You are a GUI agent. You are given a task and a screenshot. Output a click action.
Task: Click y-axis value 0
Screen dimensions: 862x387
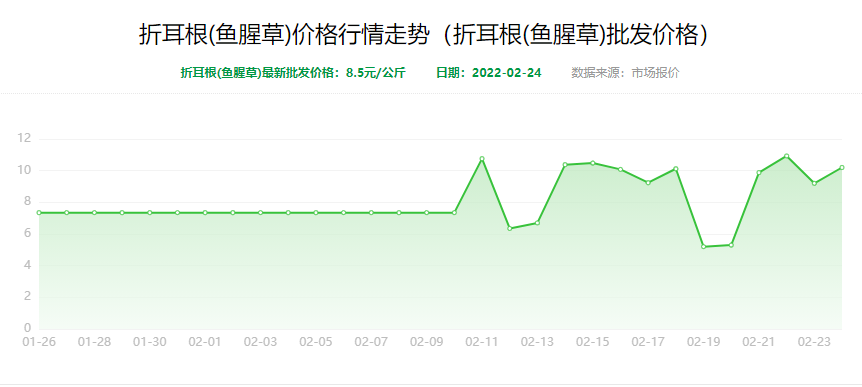click(x=27, y=329)
